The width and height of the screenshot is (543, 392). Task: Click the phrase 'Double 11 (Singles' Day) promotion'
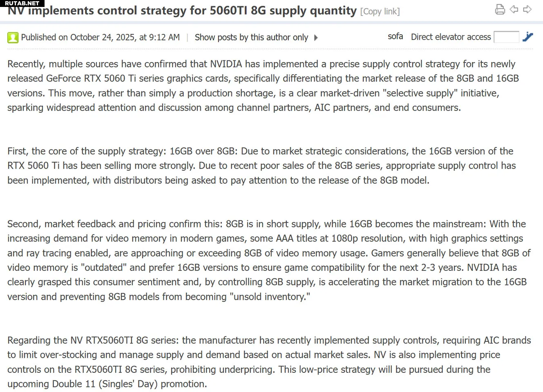(128, 384)
